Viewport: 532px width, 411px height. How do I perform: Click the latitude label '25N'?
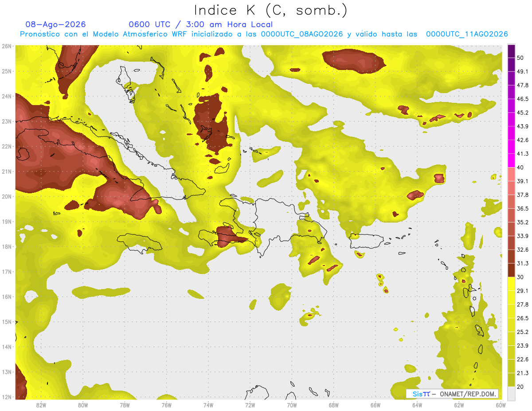pyautogui.click(x=7, y=71)
